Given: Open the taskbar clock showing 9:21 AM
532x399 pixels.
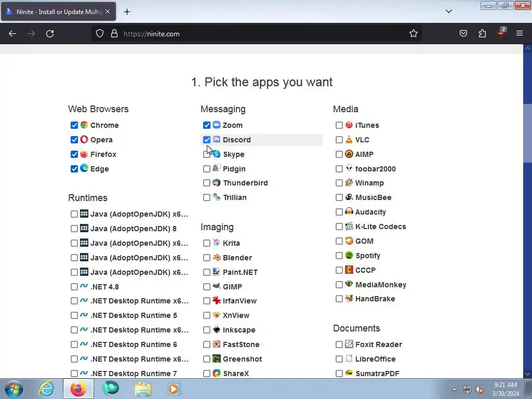Looking at the screenshot, I should [x=506, y=389].
